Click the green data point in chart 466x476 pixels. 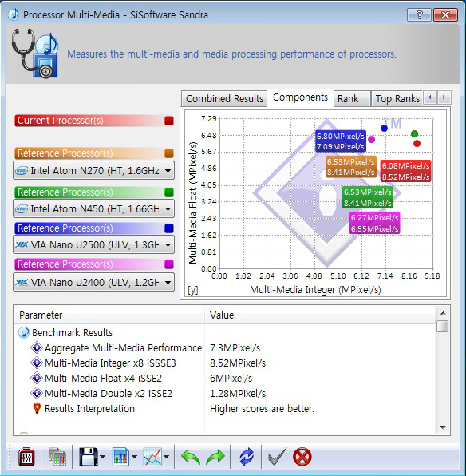pyautogui.click(x=414, y=133)
